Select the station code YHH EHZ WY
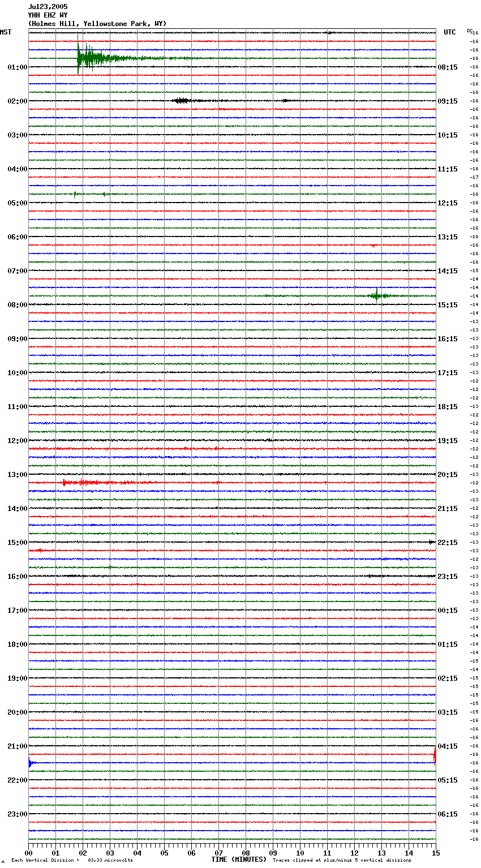Image resolution: width=481 pixels, height=868 pixels. 48,15
